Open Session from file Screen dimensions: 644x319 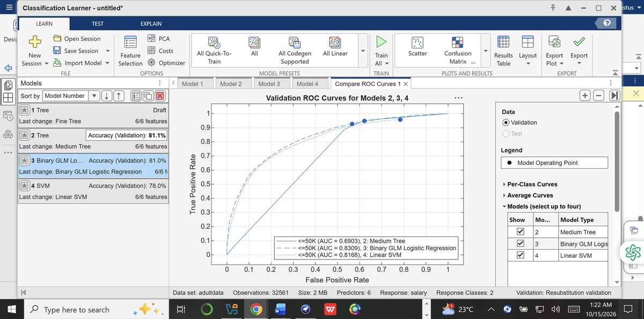(x=77, y=39)
